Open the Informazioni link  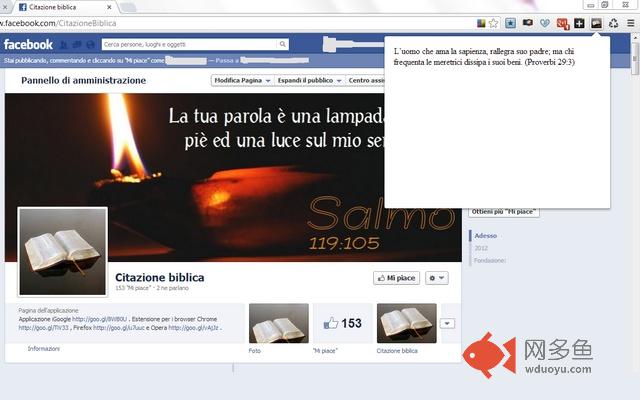pyautogui.click(x=43, y=348)
